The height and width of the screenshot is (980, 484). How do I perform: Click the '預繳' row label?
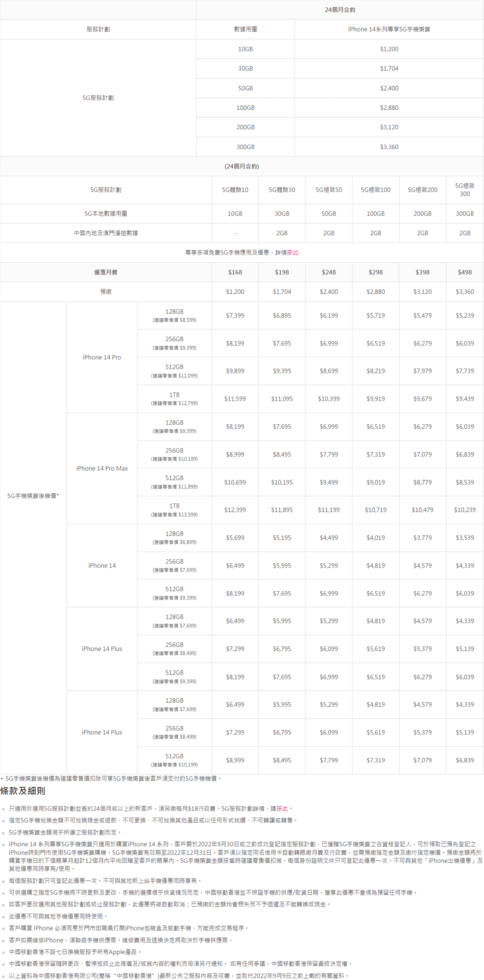coord(106,292)
